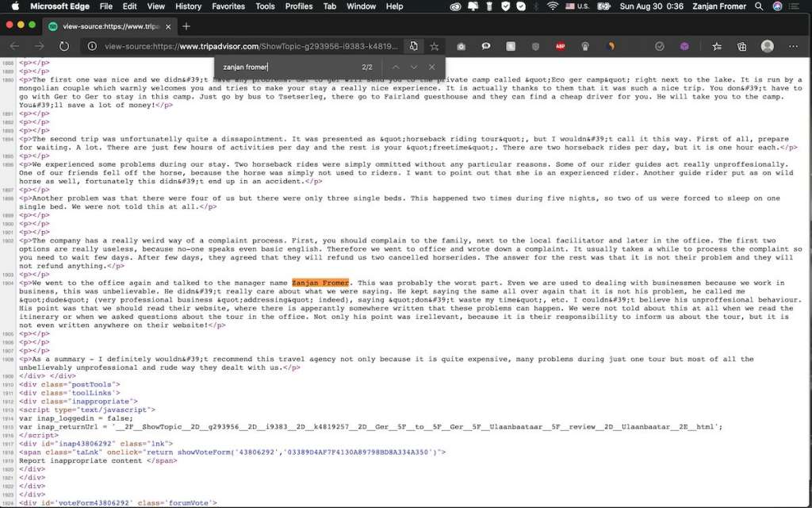The image size is (812, 508).
Task: Click the gray square notes extension
Action: coord(511,46)
